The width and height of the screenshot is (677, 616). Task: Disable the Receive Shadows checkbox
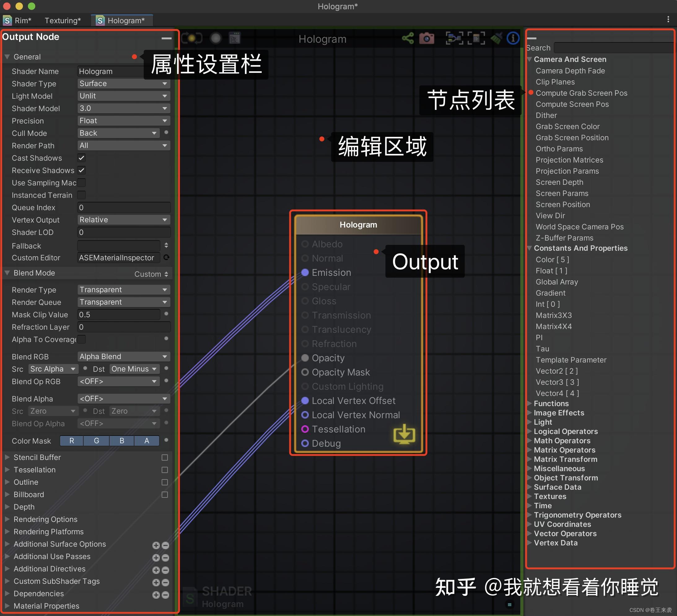point(81,170)
